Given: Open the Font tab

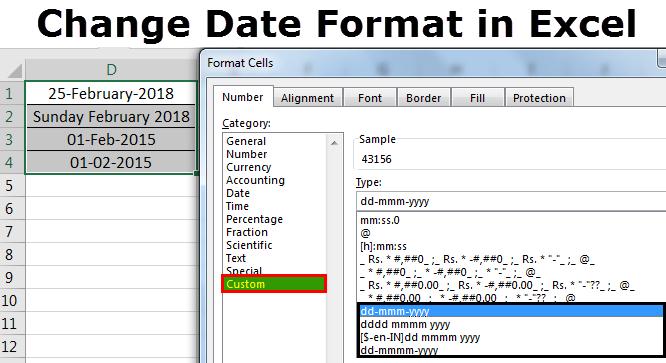Looking at the screenshot, I should pos(370,98).
